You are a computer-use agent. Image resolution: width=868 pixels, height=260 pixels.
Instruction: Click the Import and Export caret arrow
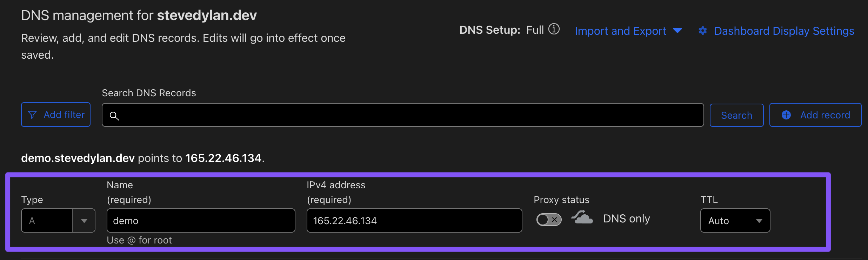(x=678, y=31)
